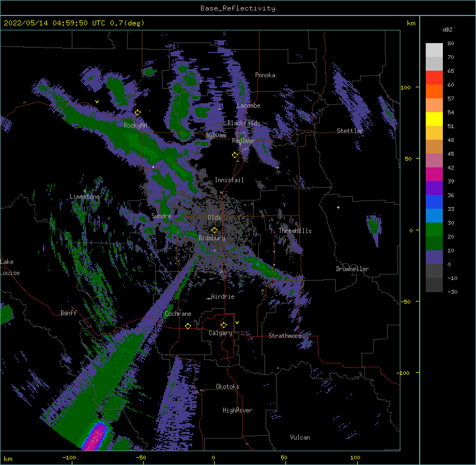Select the blue 33-36 dBZ legend swatch
This screenshot has width=476, height=465.
434,202
